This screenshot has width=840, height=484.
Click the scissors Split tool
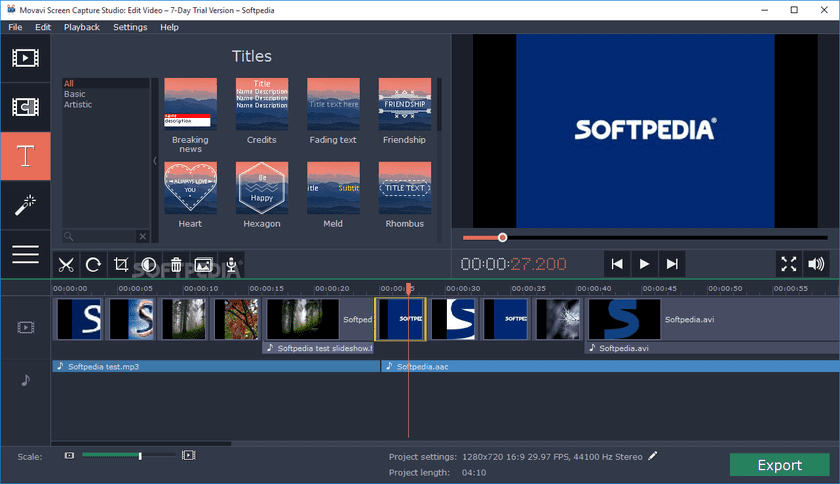66,265
